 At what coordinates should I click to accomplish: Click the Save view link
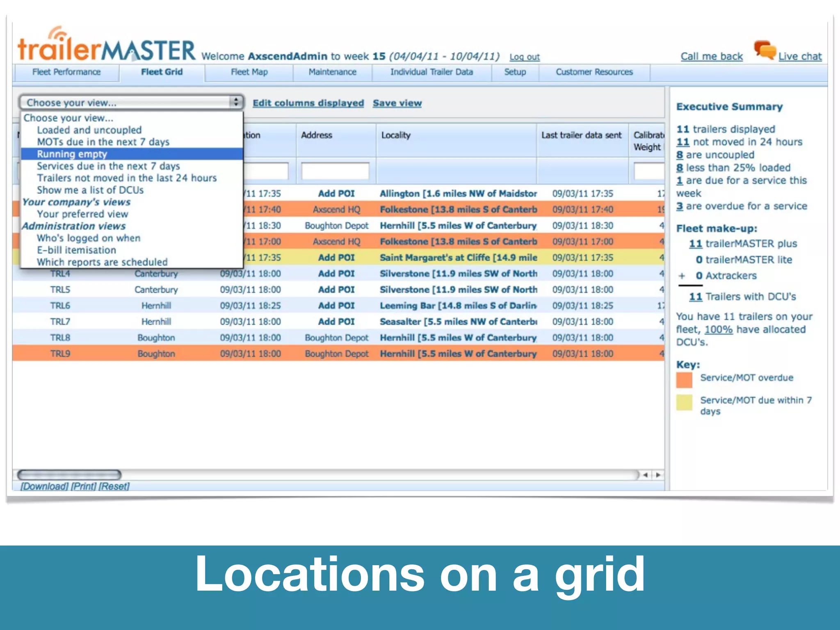(x=397, y=103)
